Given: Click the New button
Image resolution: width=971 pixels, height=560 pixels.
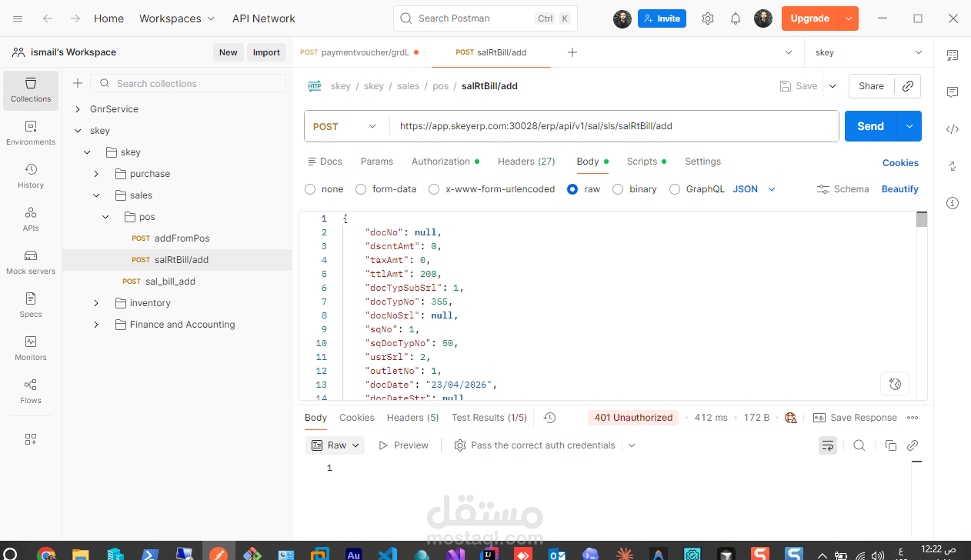Looking at the screenshot, I should click(228, 52).
